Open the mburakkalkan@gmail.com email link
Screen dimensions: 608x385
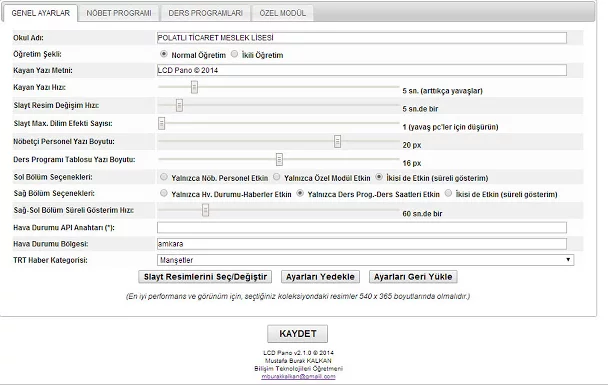point(298,376)
